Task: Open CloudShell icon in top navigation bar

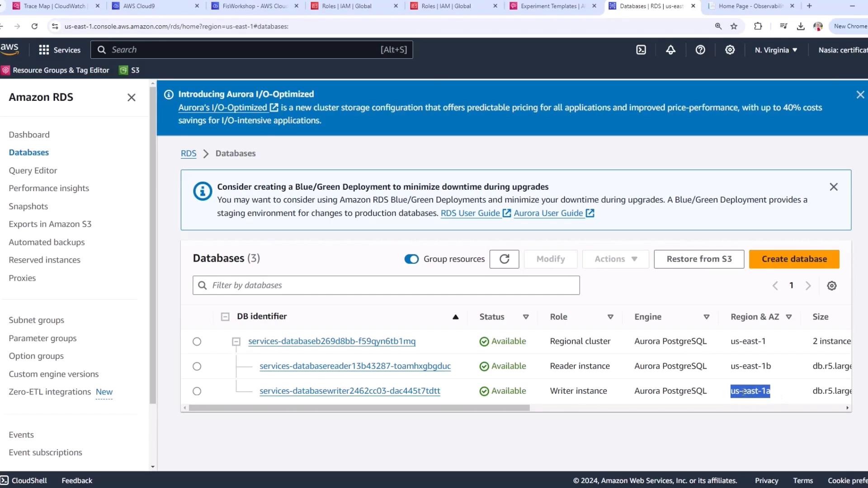Action: tap(641, 50)
